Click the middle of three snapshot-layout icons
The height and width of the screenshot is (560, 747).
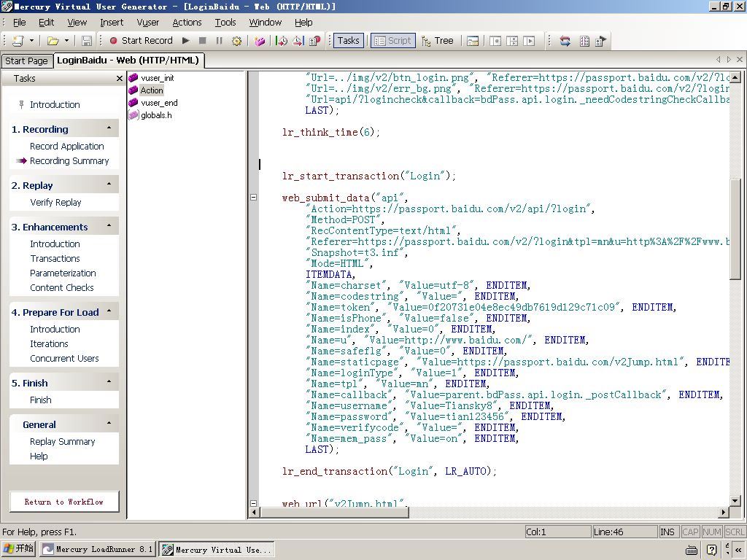click(512, 41)
